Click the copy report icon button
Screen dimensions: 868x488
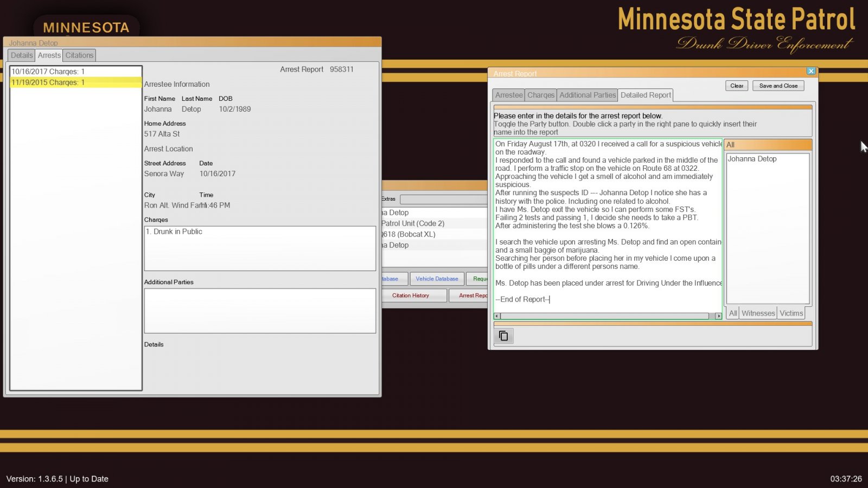pos(503,336)
